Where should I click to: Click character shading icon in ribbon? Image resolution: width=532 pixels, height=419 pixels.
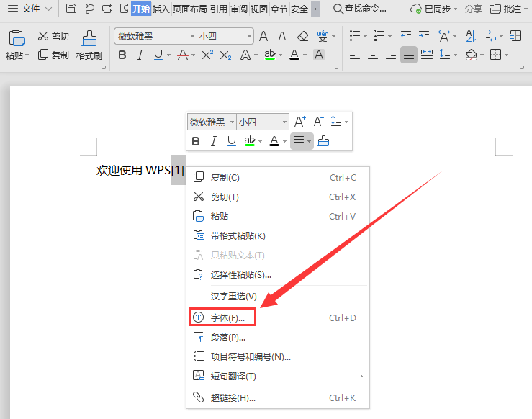319,55
